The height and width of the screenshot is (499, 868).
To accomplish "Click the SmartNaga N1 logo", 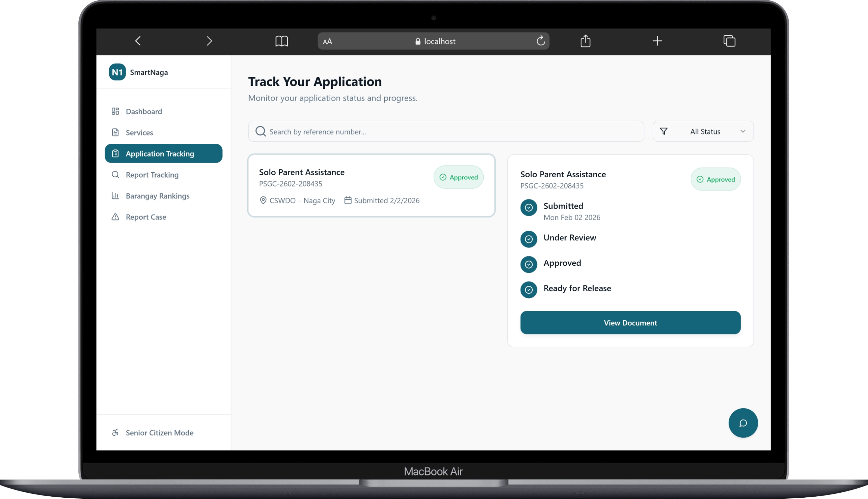I will [117, 72].
